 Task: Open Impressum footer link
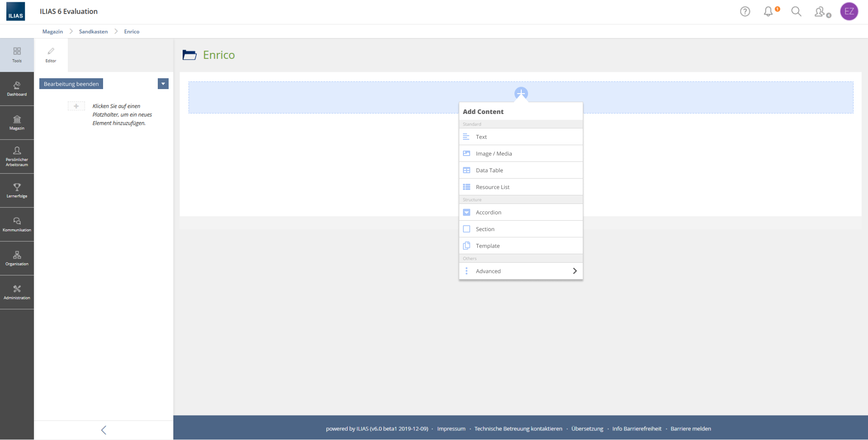(451, 429)
